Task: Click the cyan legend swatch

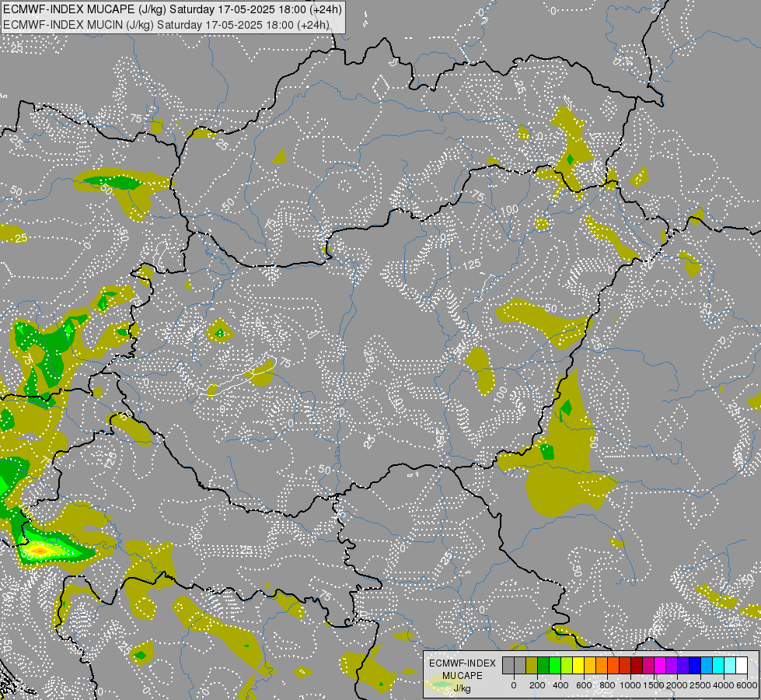Action: pyautogui.click(x=717, y=665)
